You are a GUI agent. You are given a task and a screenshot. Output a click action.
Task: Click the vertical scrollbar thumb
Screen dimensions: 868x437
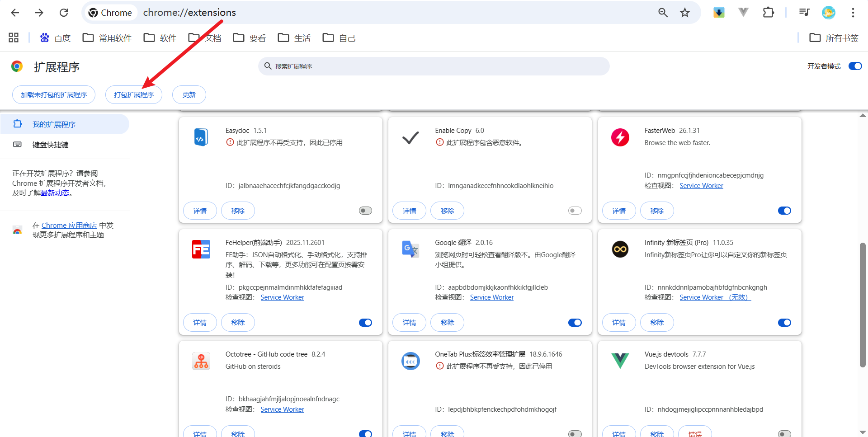[x=863, y=305]
